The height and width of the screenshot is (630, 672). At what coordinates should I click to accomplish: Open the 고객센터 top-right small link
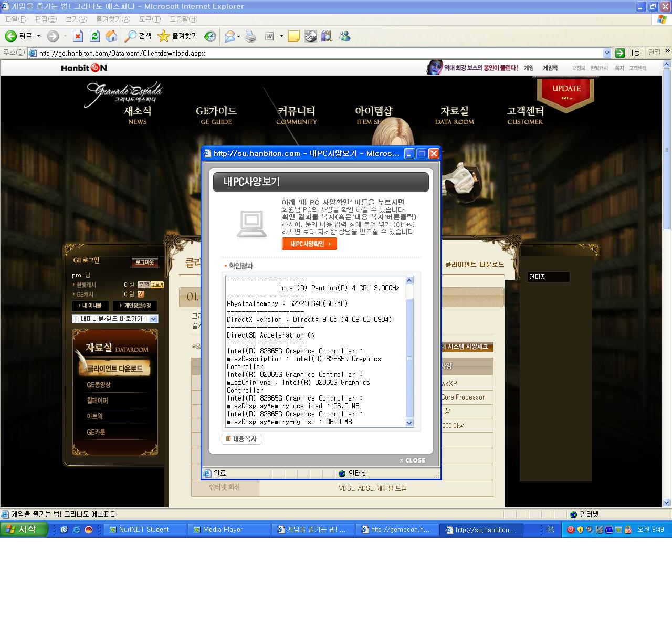pyautogui.click(x=637, y=68)
